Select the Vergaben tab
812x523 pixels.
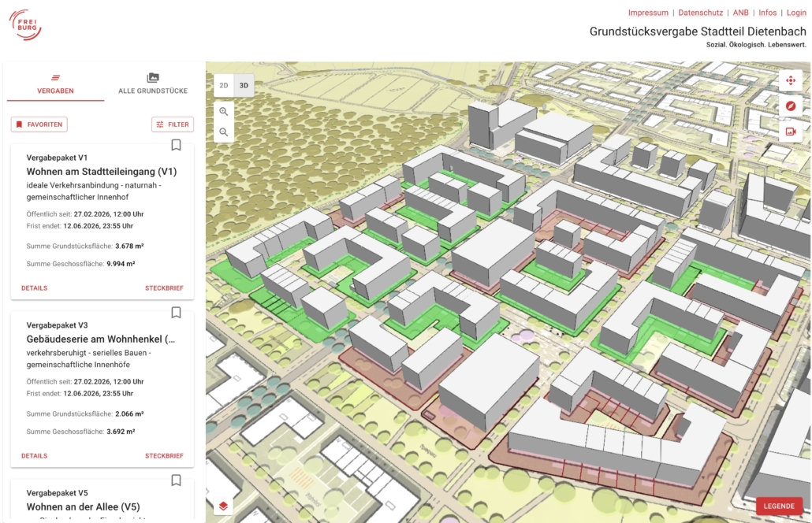tap(55, 83)
